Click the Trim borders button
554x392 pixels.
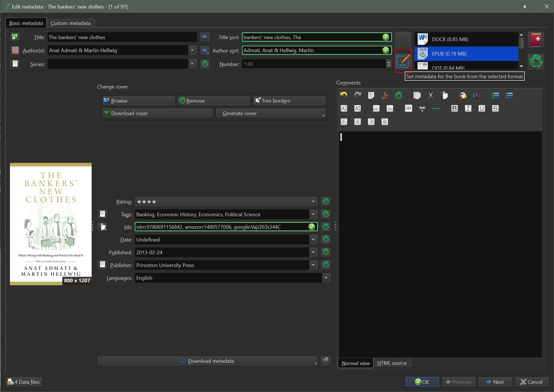coord(289,101)
